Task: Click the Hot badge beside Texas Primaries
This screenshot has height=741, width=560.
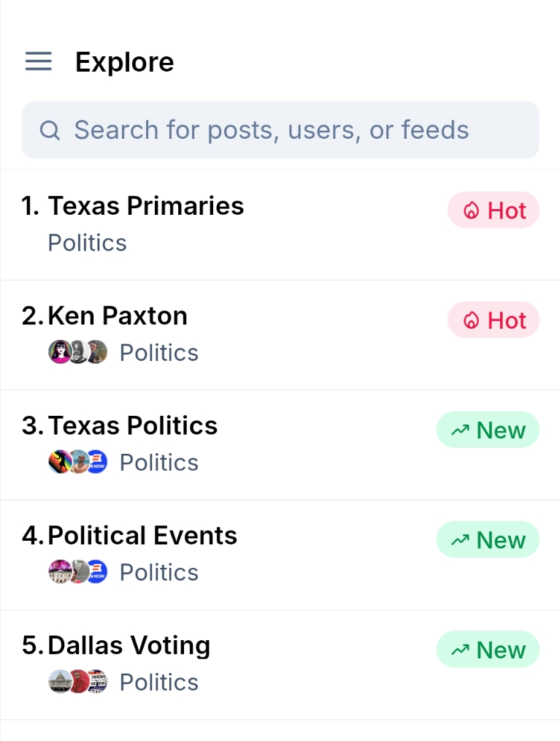Action: click(x=494, y=210)
